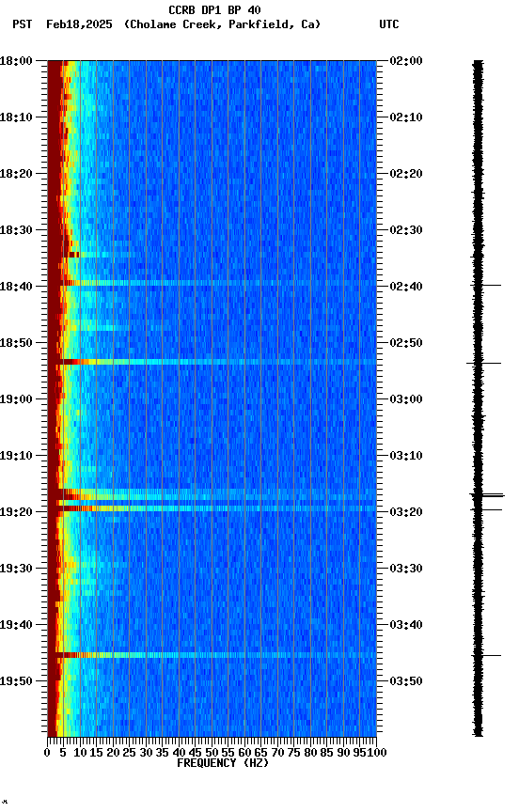Click the frequency axis label "0"

47,753
